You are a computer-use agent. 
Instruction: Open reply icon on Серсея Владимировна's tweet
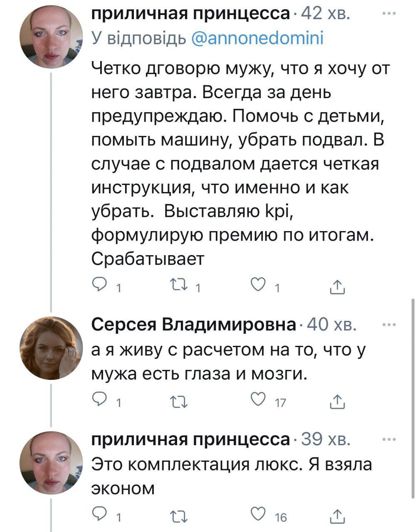tap(100, 400)
